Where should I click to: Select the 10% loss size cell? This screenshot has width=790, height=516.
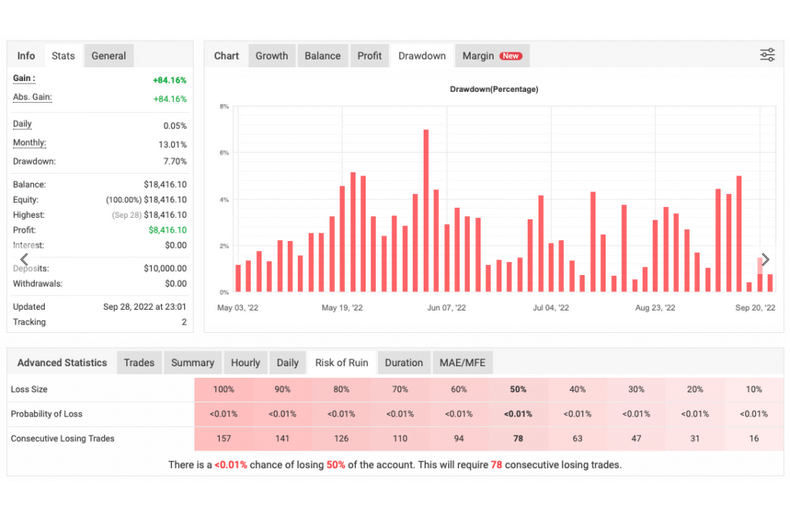point(754,389)
